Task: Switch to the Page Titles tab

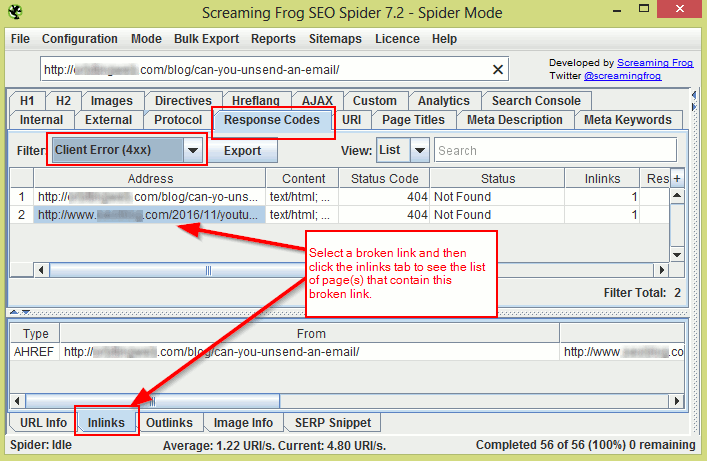Action: [x=413, y=120]
